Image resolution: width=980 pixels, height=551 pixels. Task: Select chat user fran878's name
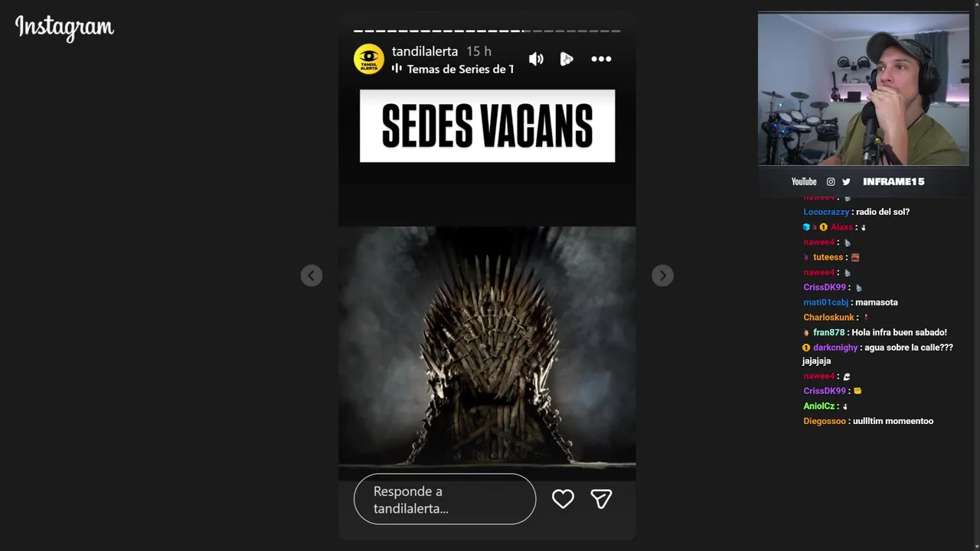828,332
